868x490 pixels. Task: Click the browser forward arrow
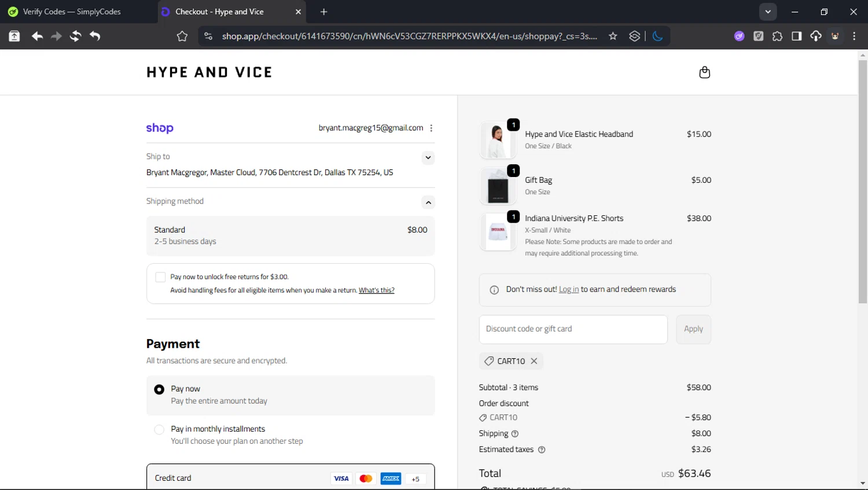[x=56, y=36]
